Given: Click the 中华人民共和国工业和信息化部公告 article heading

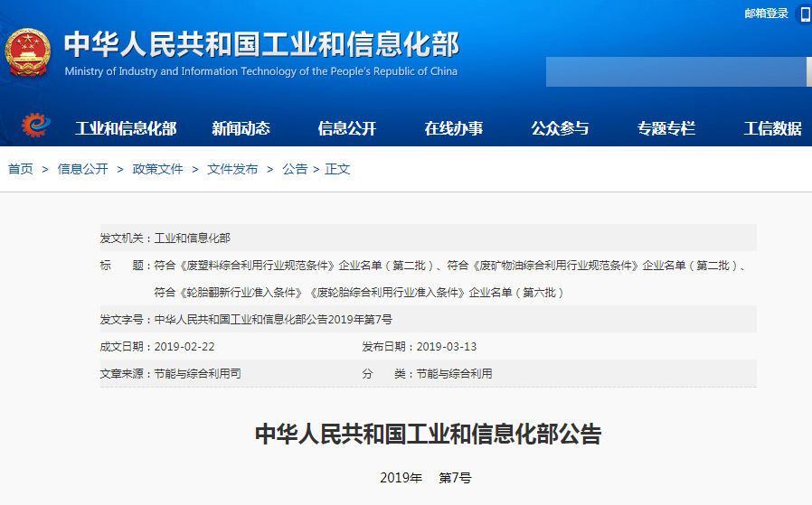Looking at the screenshot, I should [428, 434].
